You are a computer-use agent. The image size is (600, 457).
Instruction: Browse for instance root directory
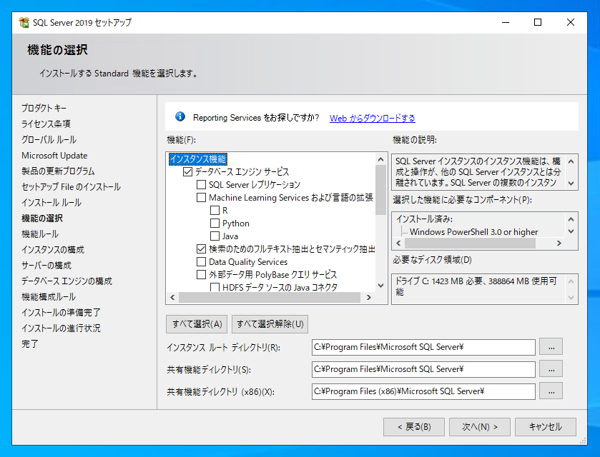[x=551, y=347]
